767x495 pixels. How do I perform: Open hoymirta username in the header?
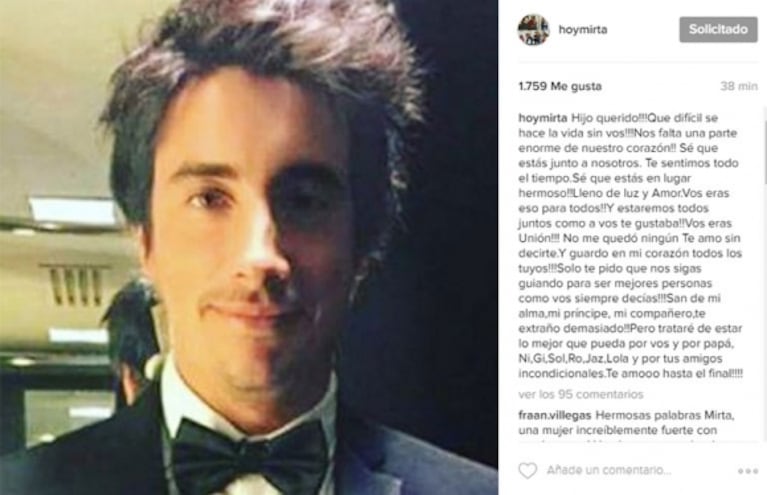(583, 29)
